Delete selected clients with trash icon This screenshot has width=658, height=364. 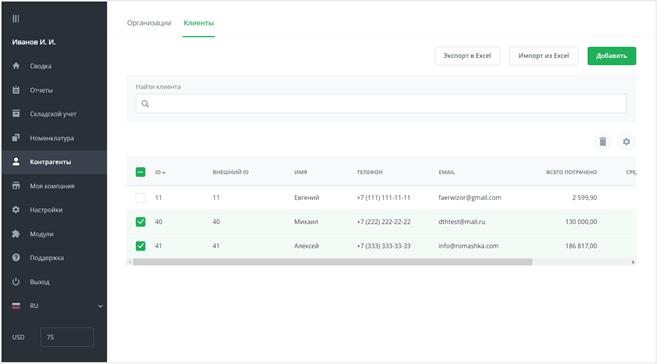(x=603, y=142)
